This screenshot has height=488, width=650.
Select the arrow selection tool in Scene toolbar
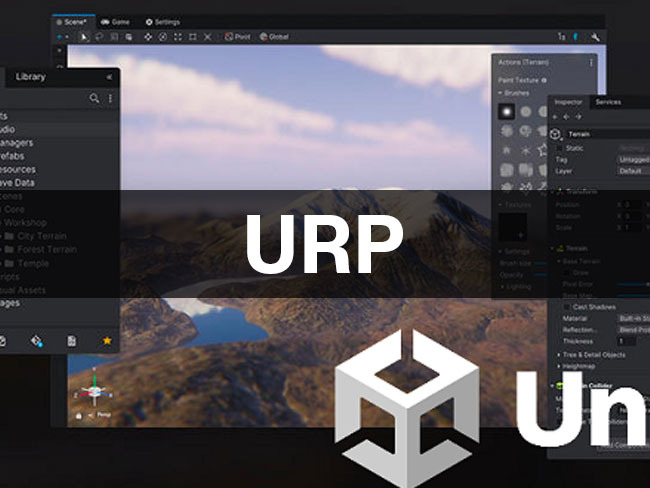pyautogui.click(x=84, y=37)
